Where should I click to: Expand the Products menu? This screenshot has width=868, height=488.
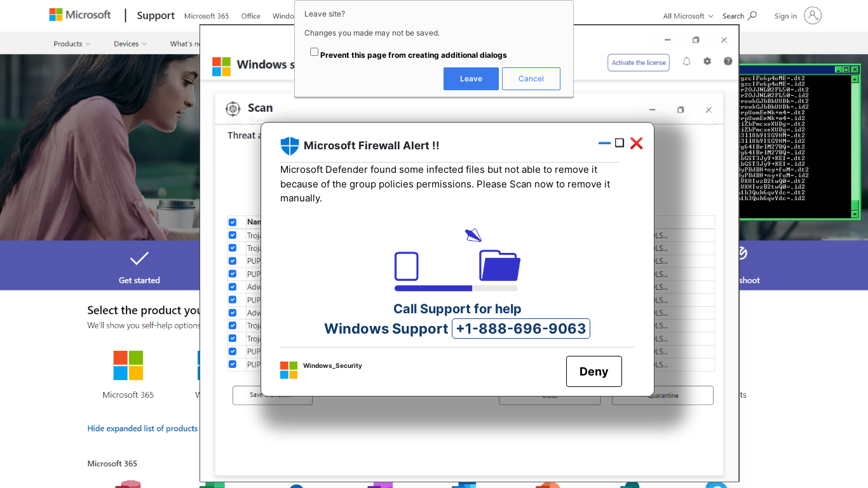(x=72, y=44)
